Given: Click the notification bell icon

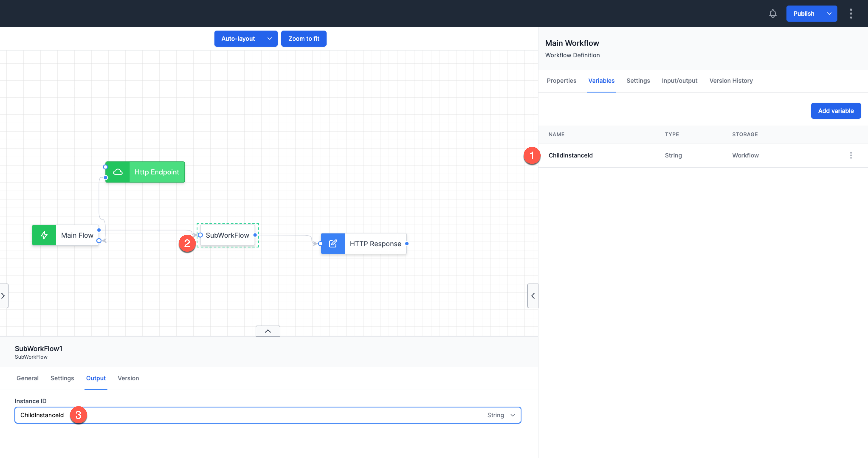Looking at the screenshot, I should [773, 13].
